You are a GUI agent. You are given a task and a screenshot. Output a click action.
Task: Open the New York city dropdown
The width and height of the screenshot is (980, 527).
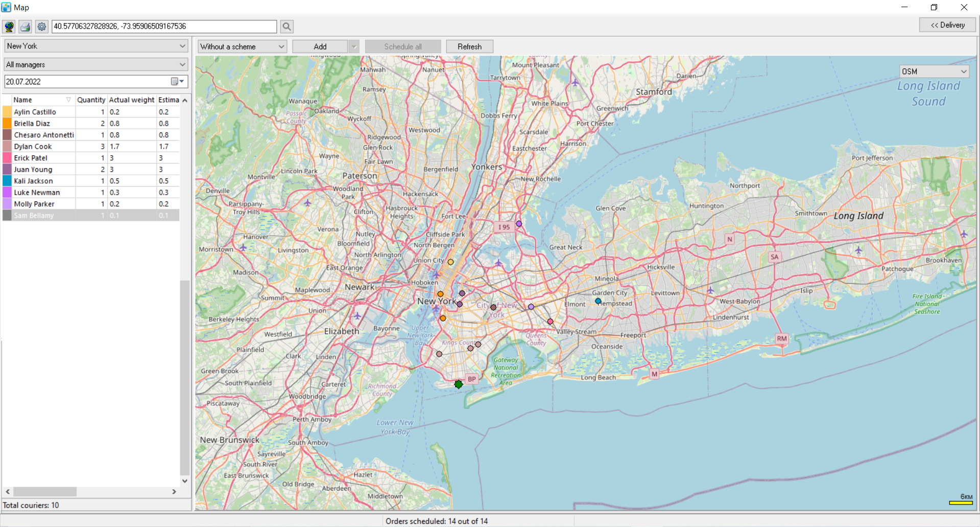click(x=96, y=46)
